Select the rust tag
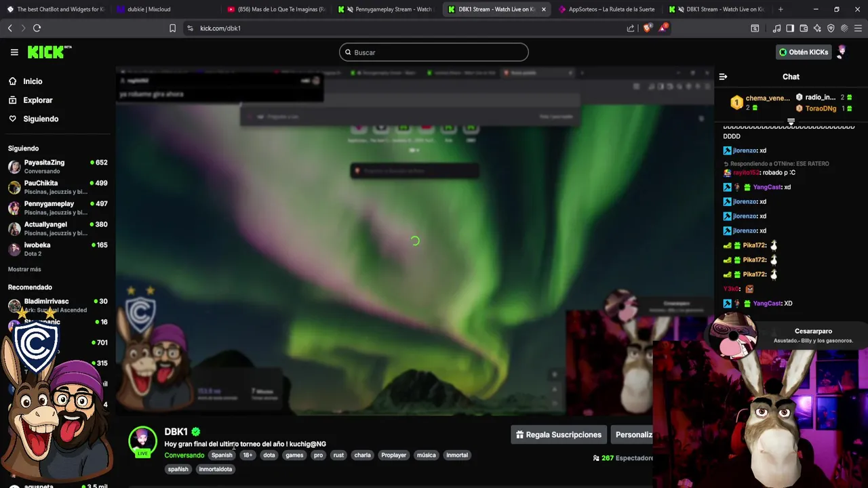Screen dimensions: 868x488 338,455
